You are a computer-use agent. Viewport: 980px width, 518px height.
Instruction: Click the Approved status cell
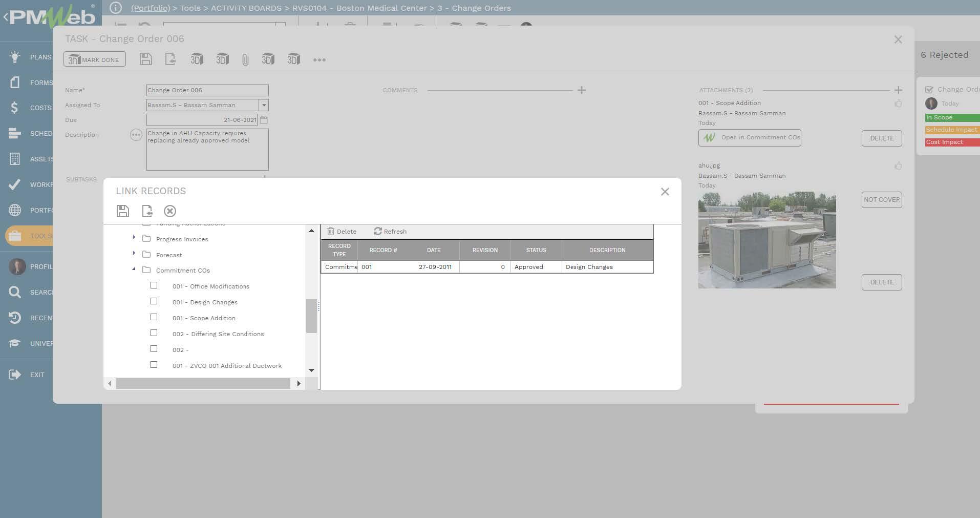point(536,267)
